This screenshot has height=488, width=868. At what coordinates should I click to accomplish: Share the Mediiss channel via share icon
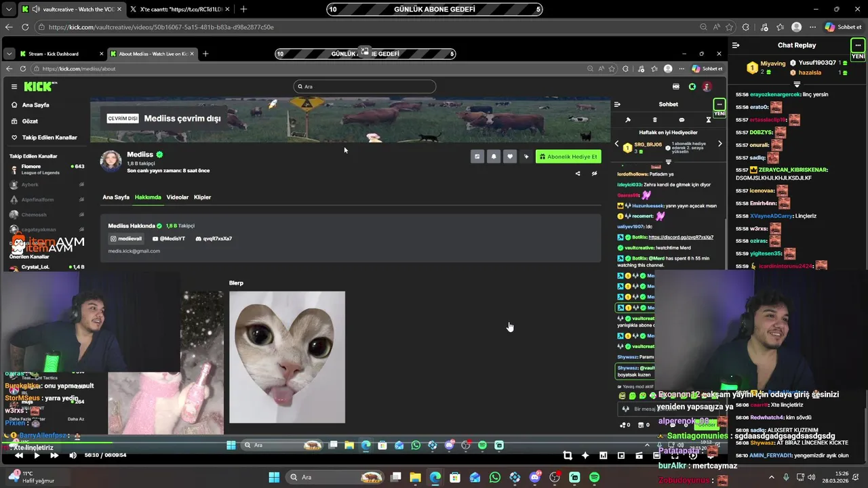tap(578, 174)
